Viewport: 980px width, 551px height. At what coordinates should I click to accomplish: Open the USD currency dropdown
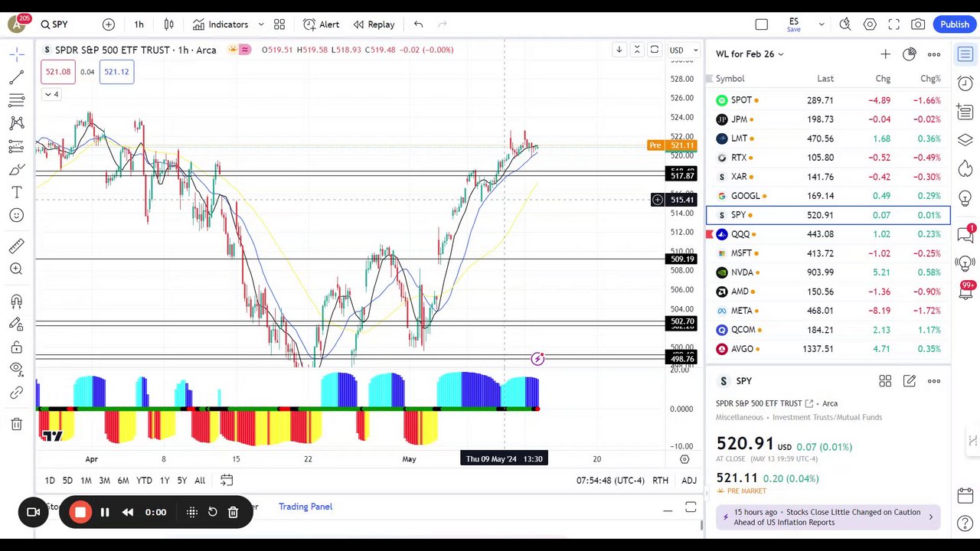pos(684,51)
